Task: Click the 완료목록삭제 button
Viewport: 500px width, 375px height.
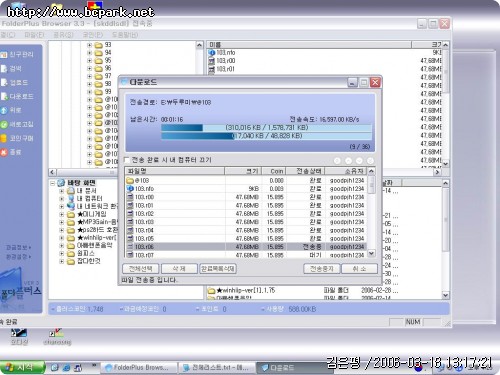Action: (218, 269)
